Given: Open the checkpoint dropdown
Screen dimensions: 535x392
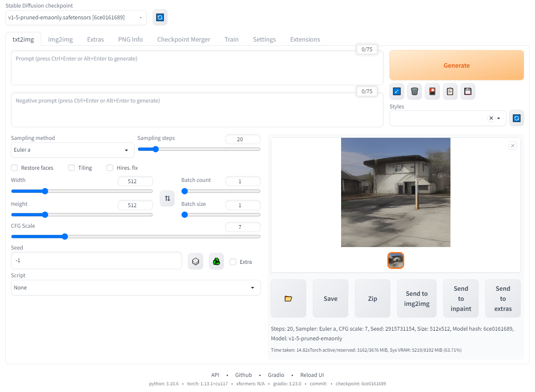Looking at the screenshot, I should point(76,18).
